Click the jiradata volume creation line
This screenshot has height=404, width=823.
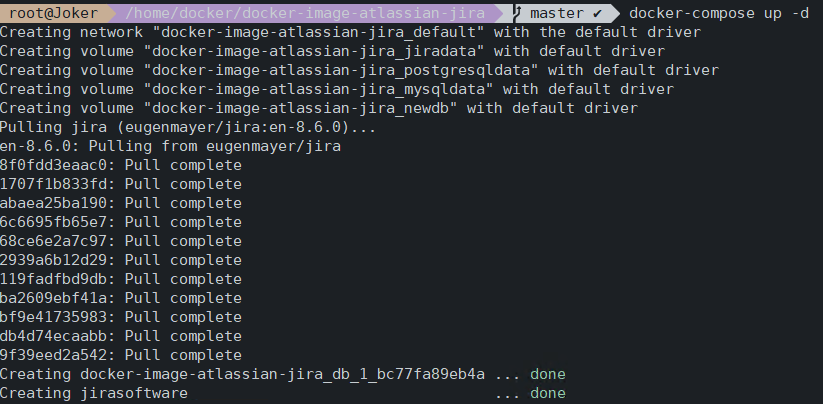pyautogui.click(x=332, y=51)
